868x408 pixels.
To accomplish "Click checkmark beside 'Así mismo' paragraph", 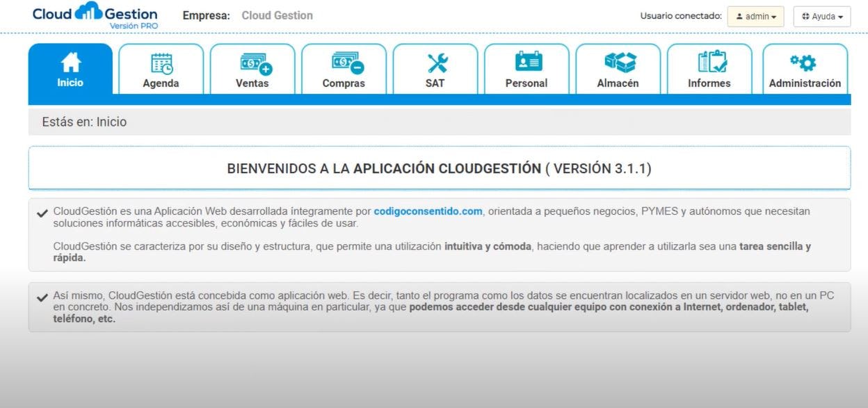I will tap(42, 297).
